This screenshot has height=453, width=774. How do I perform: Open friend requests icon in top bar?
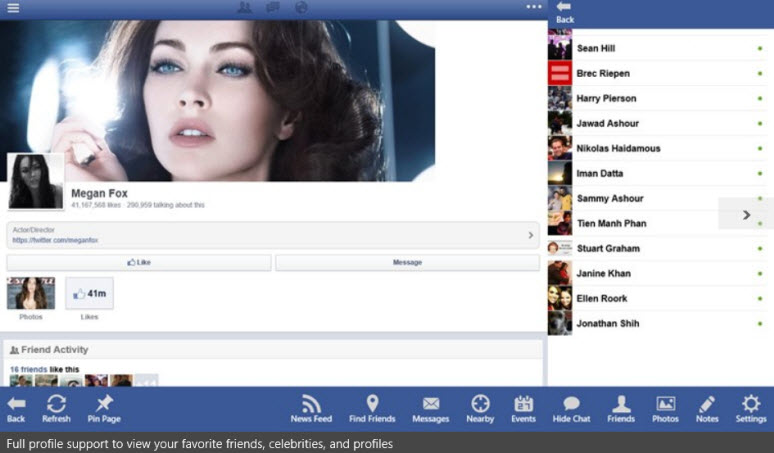pos(244,7)
